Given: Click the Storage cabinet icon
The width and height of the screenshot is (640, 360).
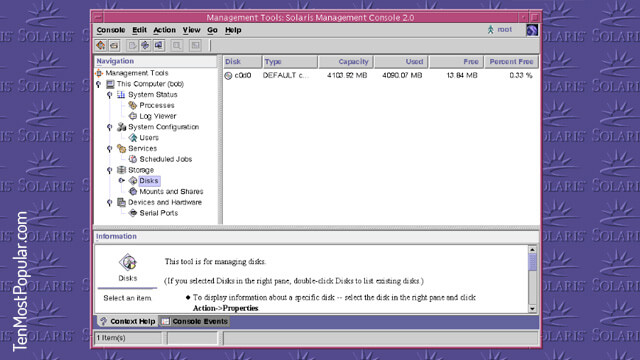Looking at the screenshot, I should [x=121, y=170].
